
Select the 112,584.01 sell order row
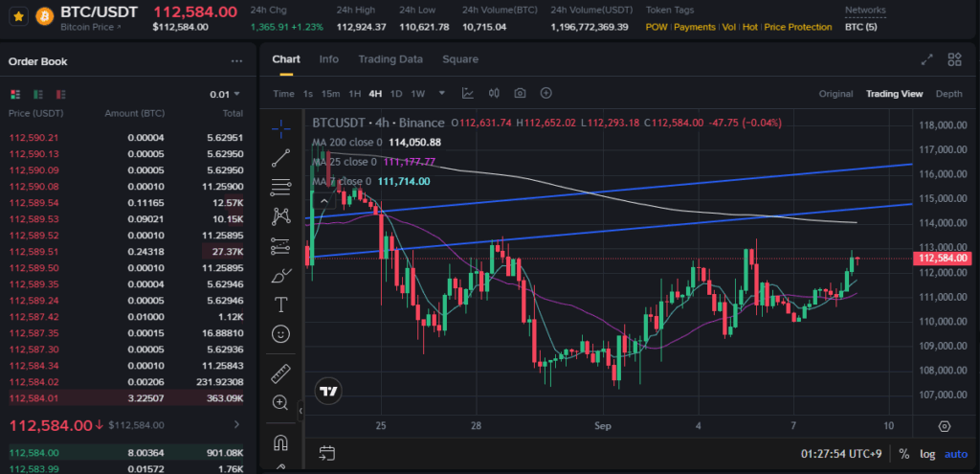point(126,397)
